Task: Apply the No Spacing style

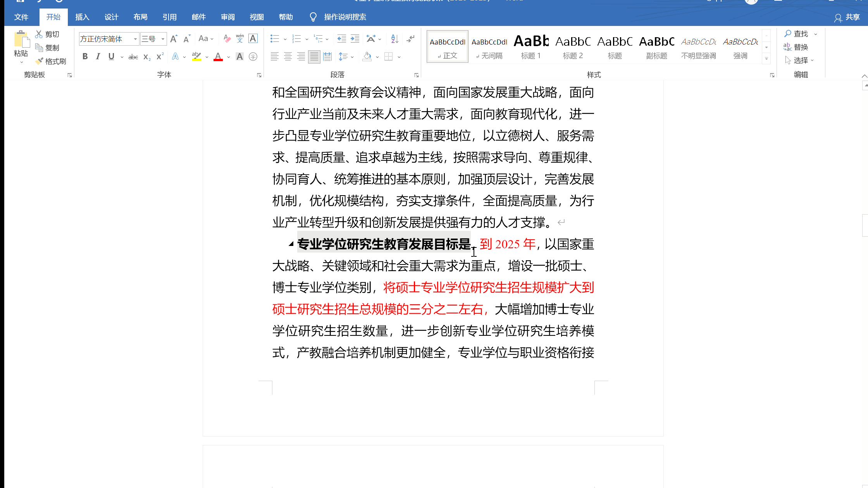Action: pos(489,46)
